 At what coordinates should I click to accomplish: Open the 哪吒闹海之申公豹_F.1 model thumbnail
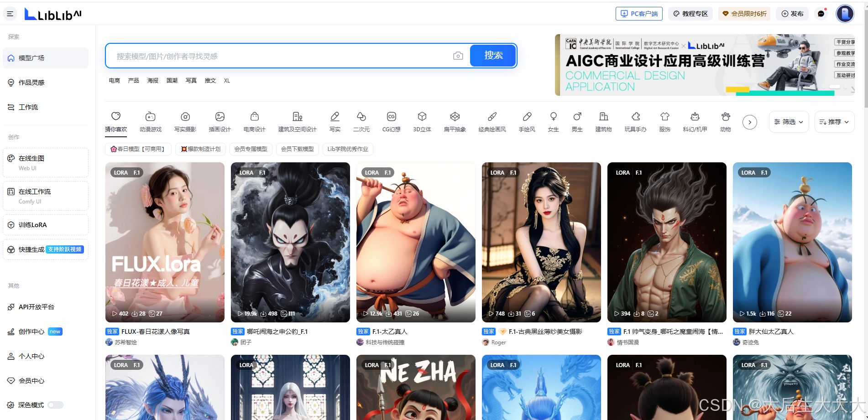(290, 242)
